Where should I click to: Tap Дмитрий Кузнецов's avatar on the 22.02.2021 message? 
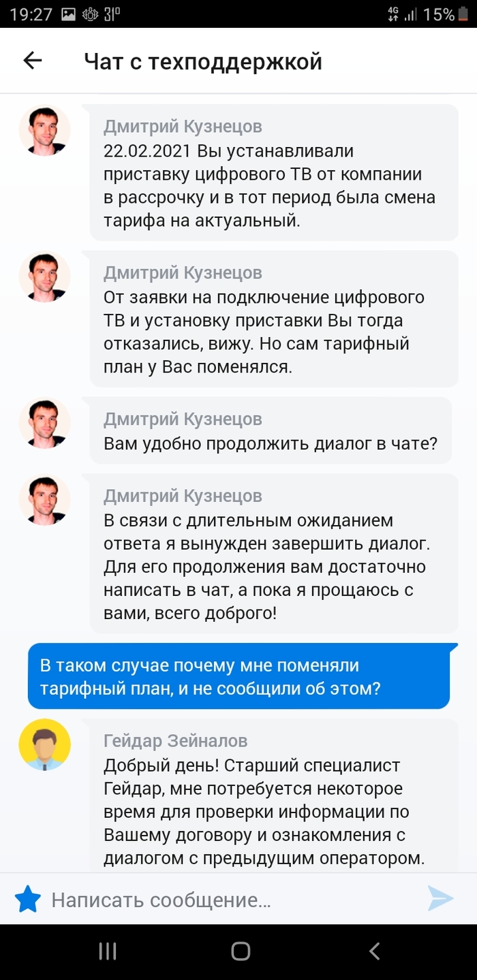44,131
